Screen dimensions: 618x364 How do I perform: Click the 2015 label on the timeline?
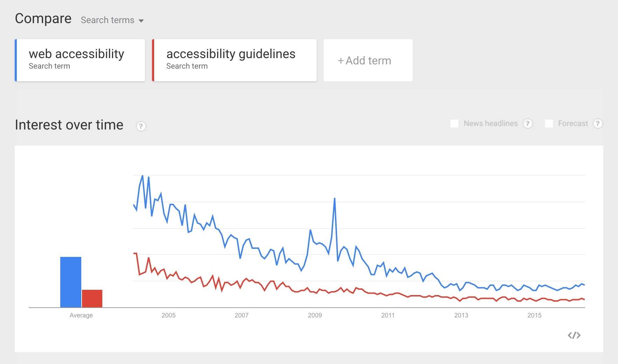pyautogui.click(x=534, y=315)
